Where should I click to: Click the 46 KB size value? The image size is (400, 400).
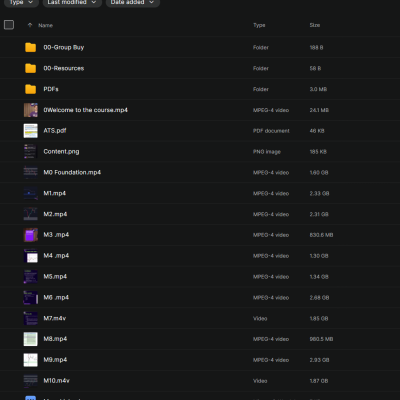pyautogui.click(x=317, y=131)
